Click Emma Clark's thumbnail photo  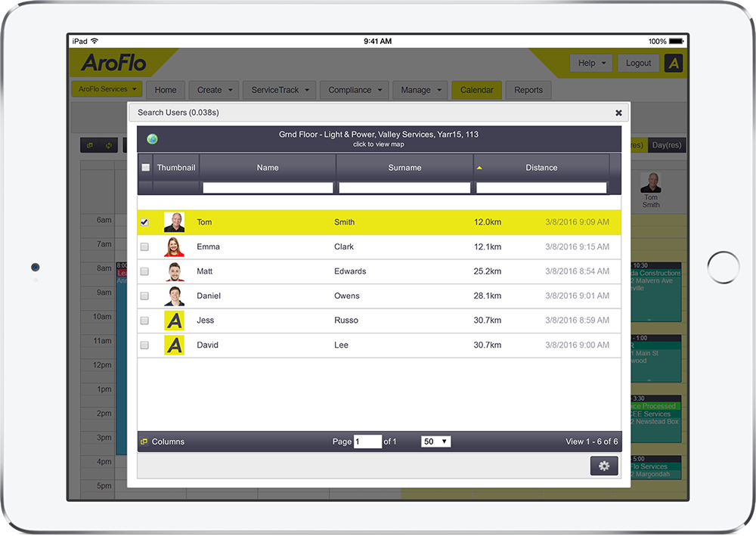pos(174,246)
